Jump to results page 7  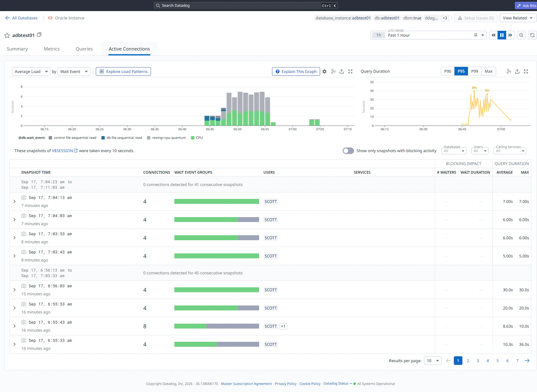(517, 361)
